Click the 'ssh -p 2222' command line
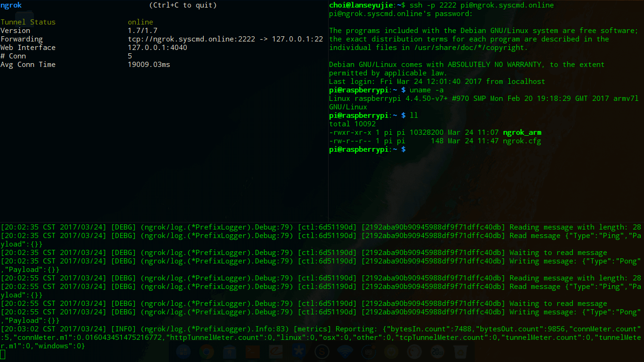The width and height of the screenshot is (644, 362). (x=482, y=5)
